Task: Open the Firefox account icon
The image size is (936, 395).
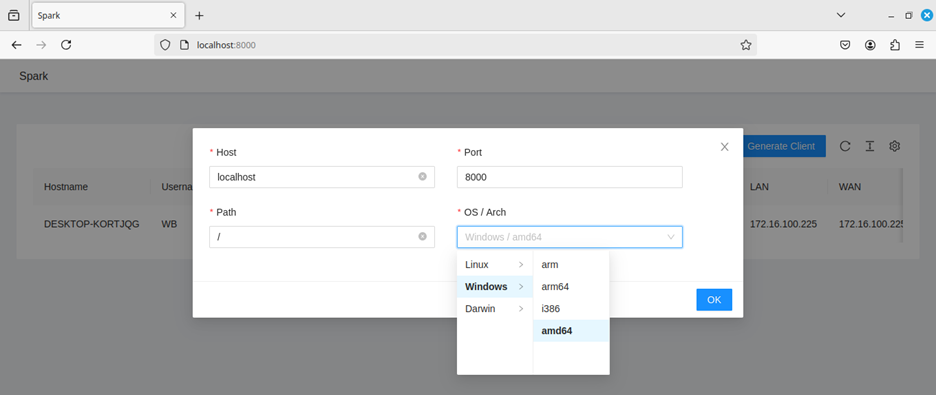Action: 870,45
